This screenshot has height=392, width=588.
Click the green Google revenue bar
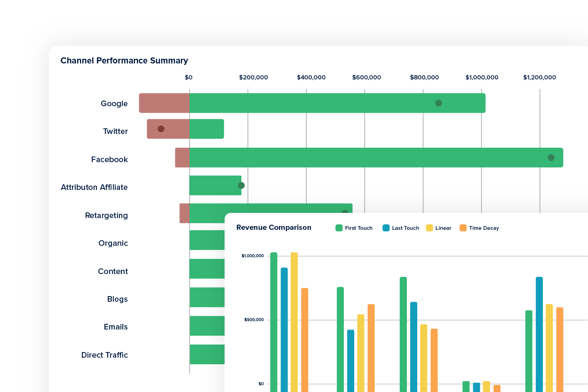pos(337,103)
